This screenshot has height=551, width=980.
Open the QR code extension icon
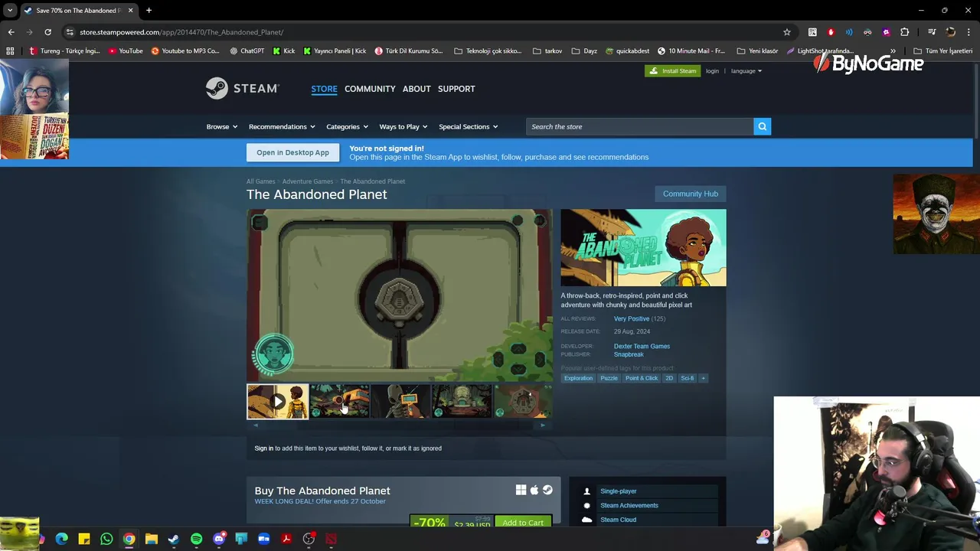812,32
